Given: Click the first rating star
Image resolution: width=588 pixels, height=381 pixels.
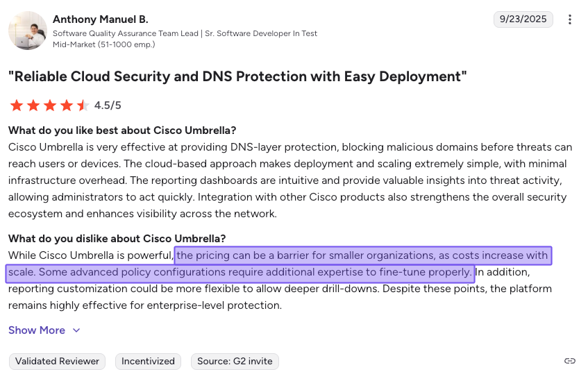Looking at the screenshot, I should 16,105.
